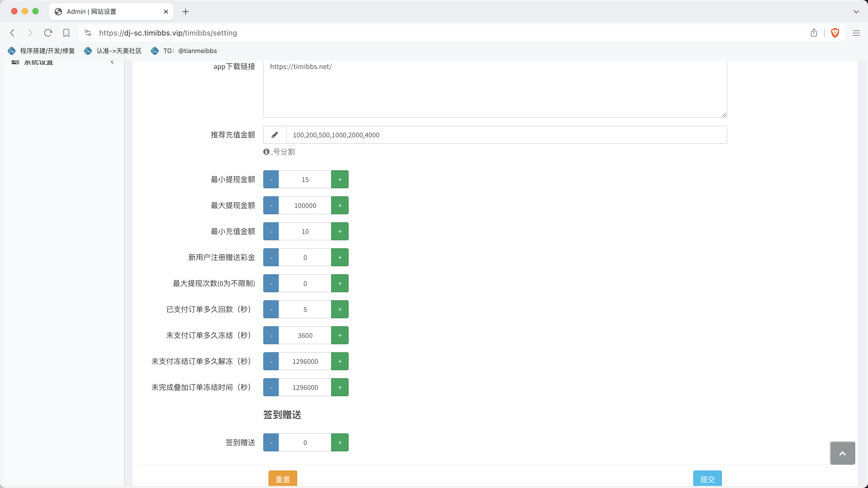Close the Admin | 网站设置 tab
Screen dimensions: 868x488
(x=166, y=11)
